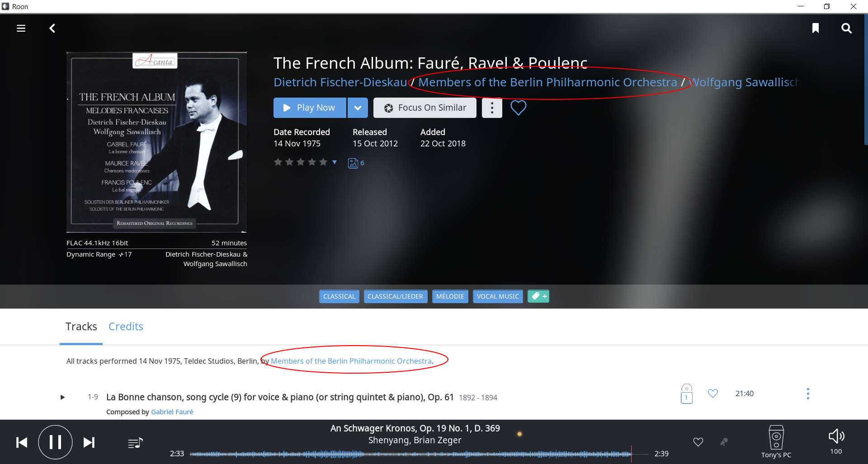This screenshot has width=868, height=464.
Task: Open the play queue icon
Action: click(x=135, y=443)
